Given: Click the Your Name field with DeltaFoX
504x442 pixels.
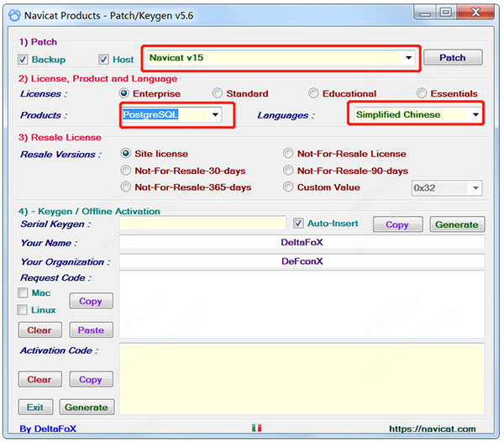Looking at the screenshot, I should [302, 242].
